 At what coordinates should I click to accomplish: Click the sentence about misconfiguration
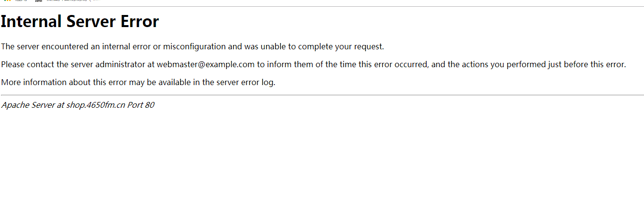pos(192,47)
